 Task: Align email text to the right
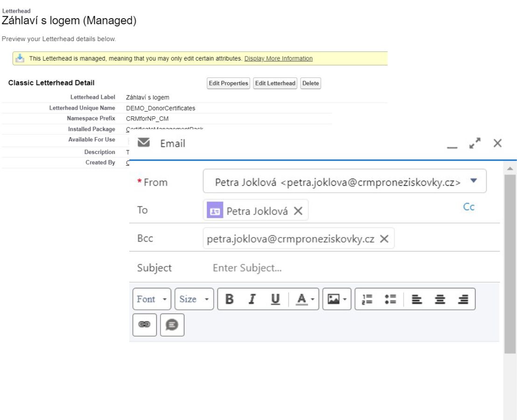point(461,299)
